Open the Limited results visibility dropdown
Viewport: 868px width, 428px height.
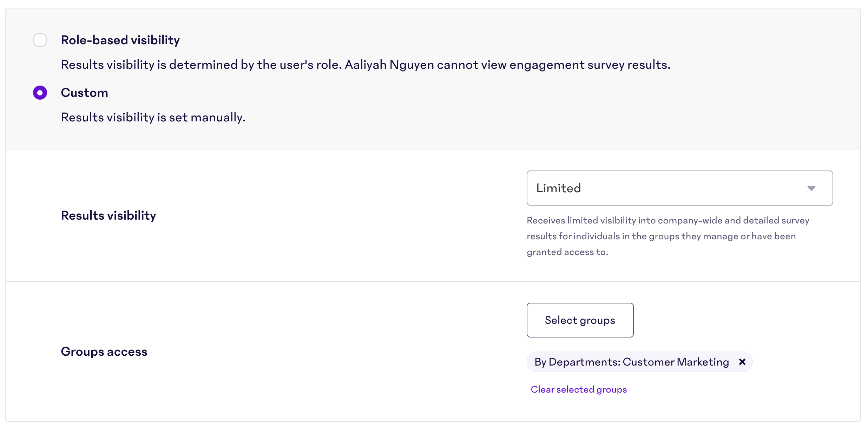tap(680, 188)
